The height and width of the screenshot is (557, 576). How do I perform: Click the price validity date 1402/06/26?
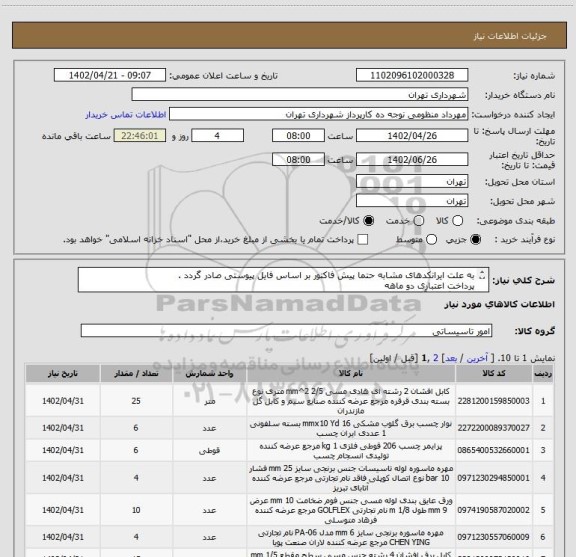tap(412, 159)
